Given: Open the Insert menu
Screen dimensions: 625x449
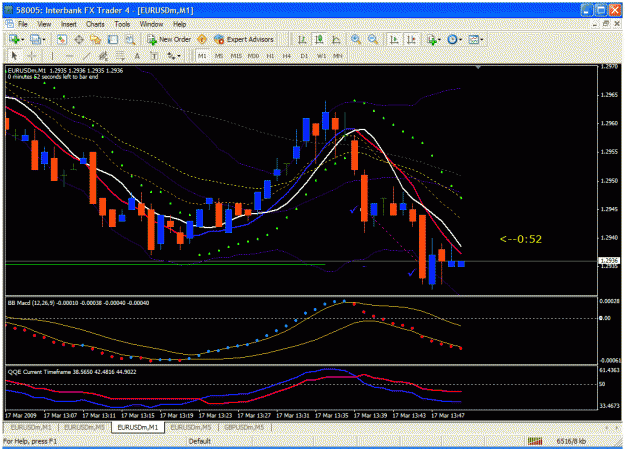Looking at the screenshot, I should [69, 24].
